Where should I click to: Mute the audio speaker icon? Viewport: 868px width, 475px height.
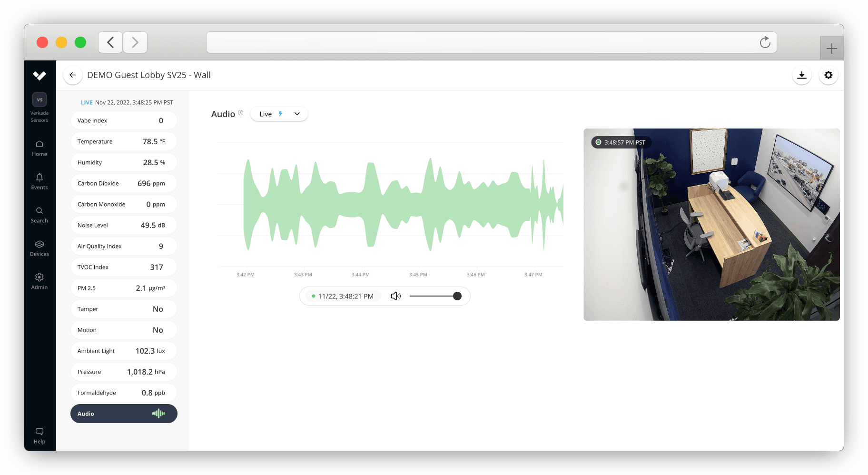(396, 296)
